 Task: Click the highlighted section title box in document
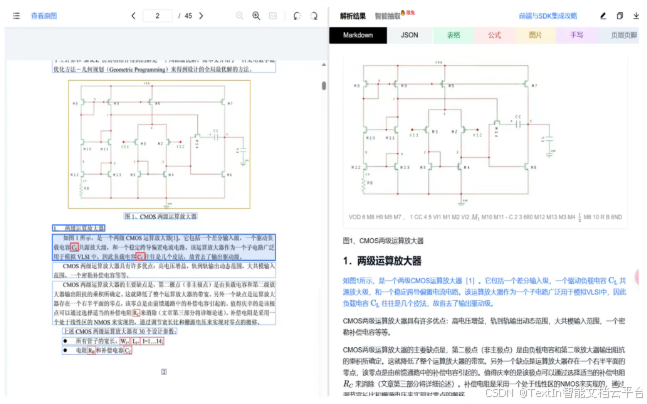[78, 228]
